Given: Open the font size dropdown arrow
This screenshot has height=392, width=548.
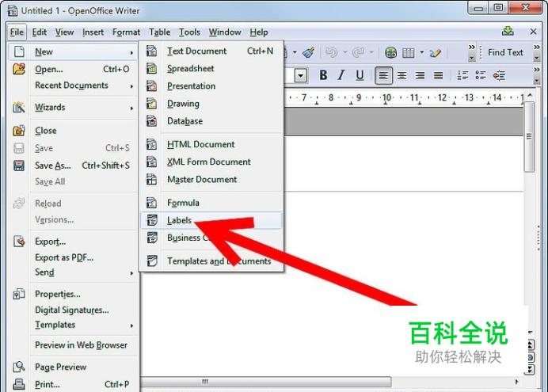Looking at the screenshot, I should pyautogui.click(x=301, y=75).
